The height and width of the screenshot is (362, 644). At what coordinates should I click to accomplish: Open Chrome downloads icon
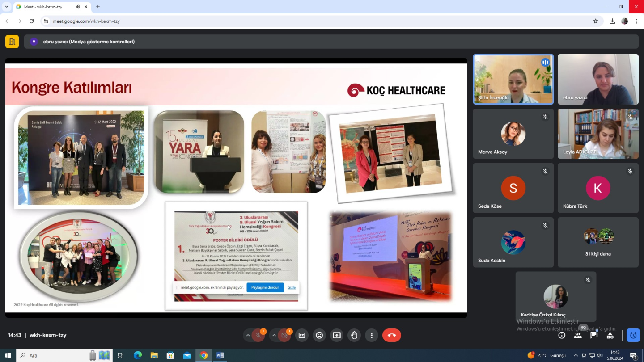click(612, 21)
